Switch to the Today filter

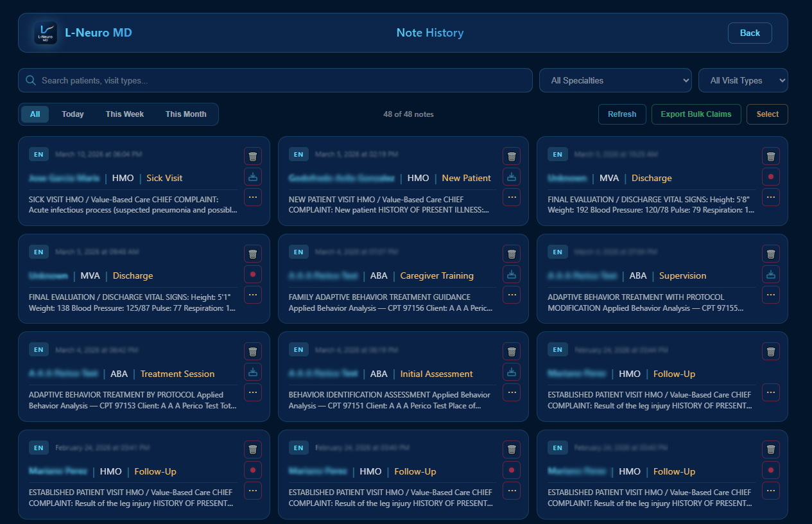pyautogui.click(x=73, y=114)
